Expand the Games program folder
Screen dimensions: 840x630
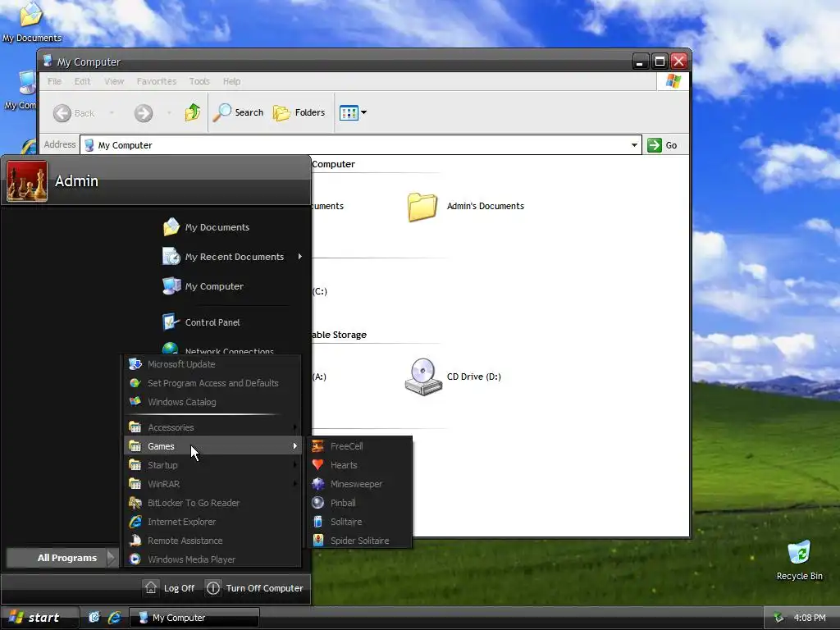pyautogui.click(x=212, y=446)
